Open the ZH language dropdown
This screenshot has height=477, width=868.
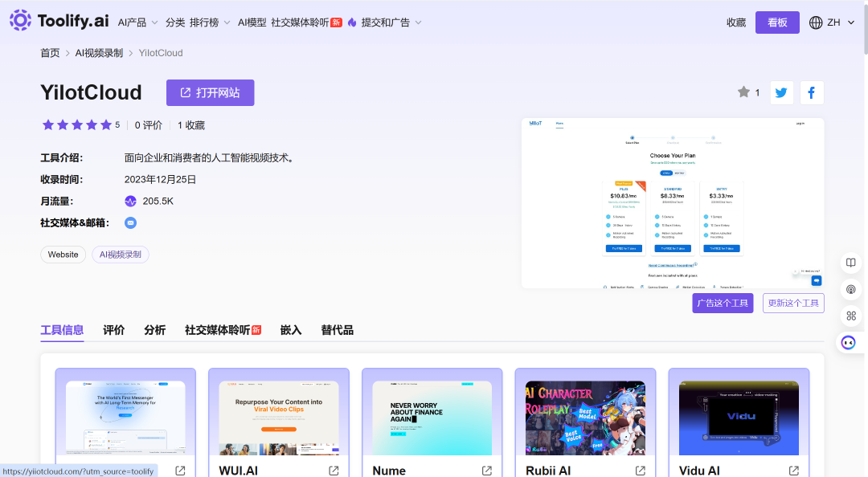coord(841,22)
